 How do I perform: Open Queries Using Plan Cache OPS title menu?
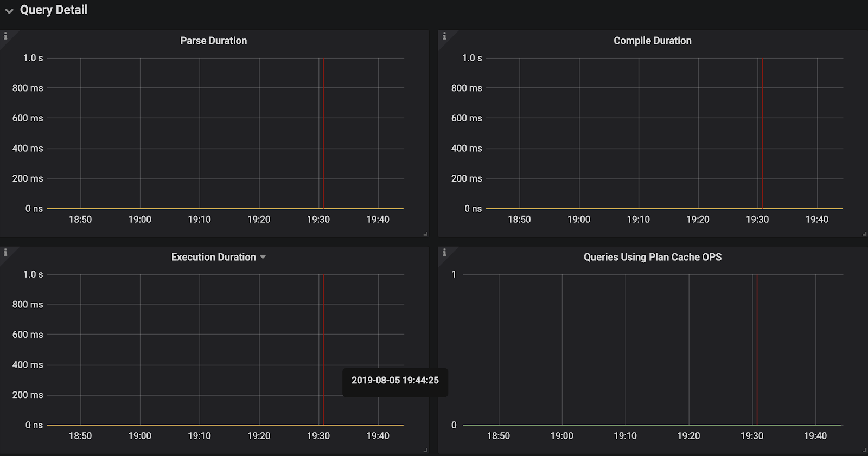652,257
